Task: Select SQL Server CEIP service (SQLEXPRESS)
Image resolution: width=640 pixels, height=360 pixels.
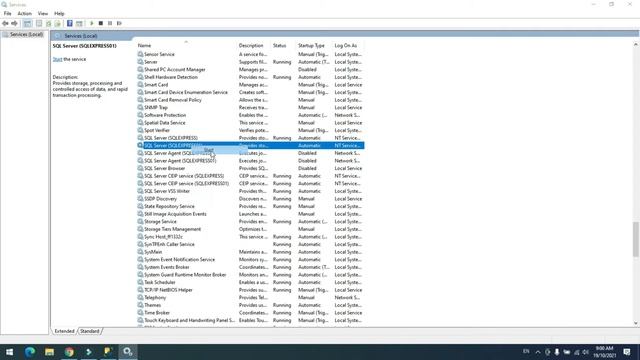Action: tap(251, 176)
